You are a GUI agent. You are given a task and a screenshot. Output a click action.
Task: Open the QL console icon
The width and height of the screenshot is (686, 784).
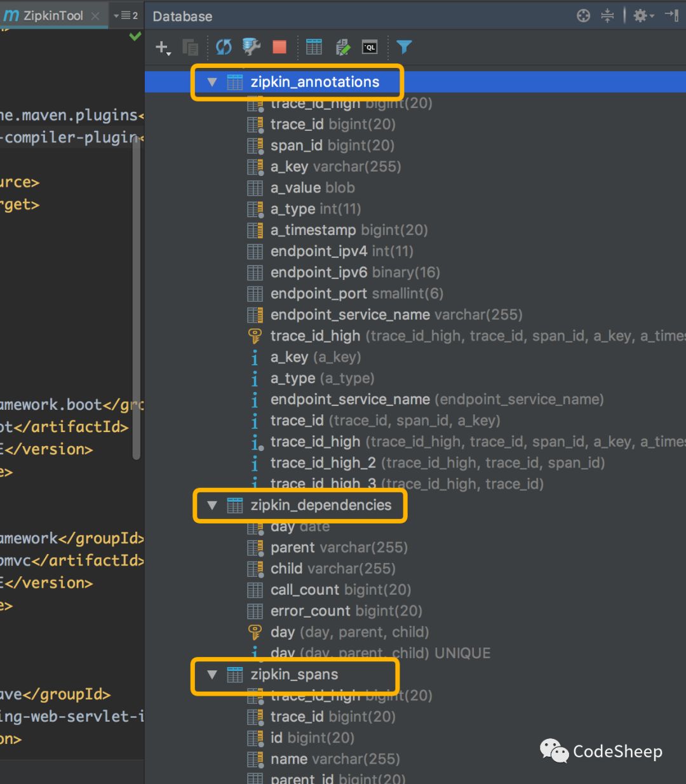[370, 47]
